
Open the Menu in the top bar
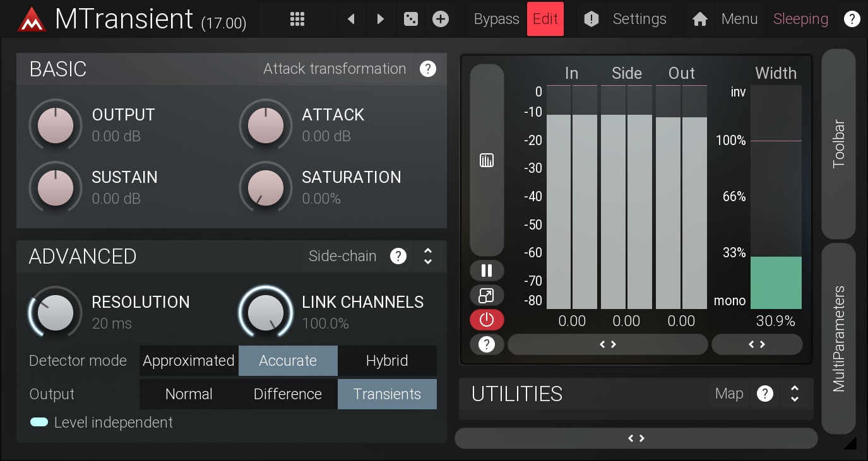tap(739, 19)
